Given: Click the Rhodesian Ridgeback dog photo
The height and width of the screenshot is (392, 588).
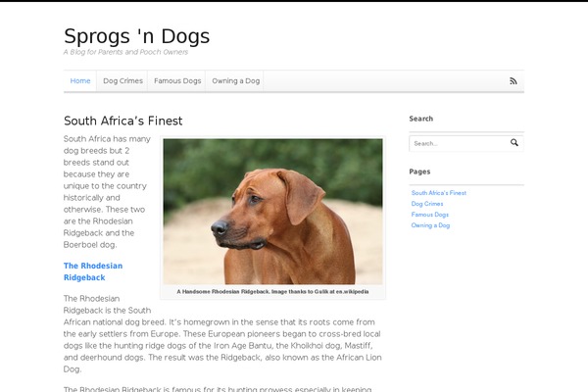Looking at the screenshot, I should (x=273, y=212).
